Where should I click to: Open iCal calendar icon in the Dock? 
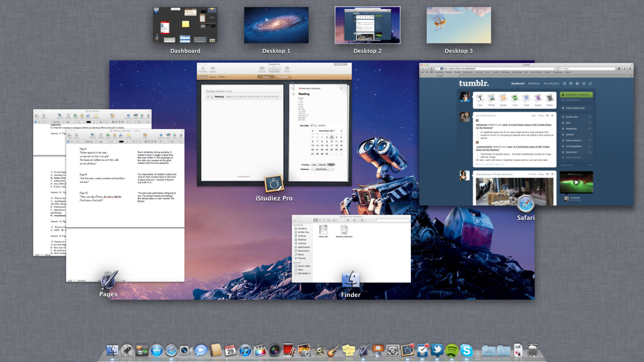[230, 350]
